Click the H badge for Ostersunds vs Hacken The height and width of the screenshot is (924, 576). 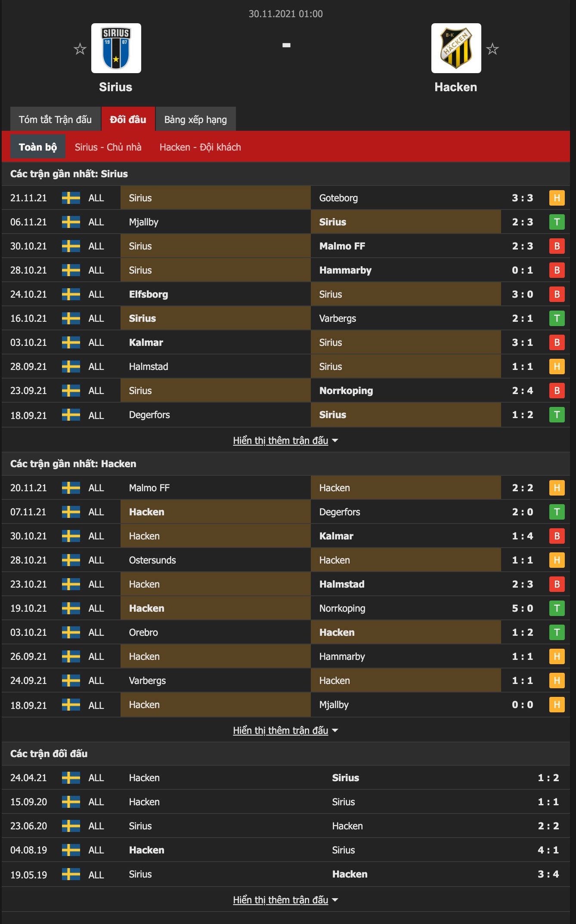coord(557,560)
